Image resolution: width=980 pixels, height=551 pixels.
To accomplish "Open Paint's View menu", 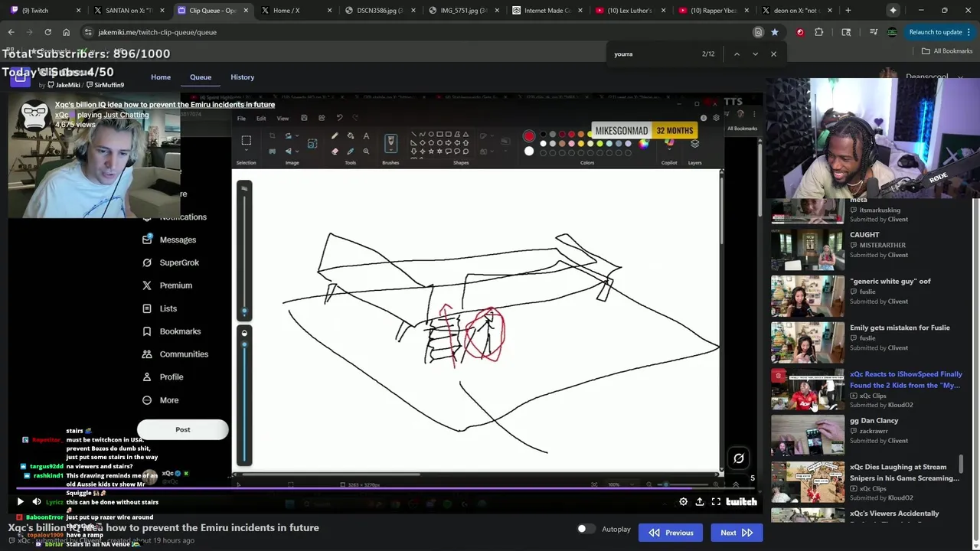I will pos(283,118).
